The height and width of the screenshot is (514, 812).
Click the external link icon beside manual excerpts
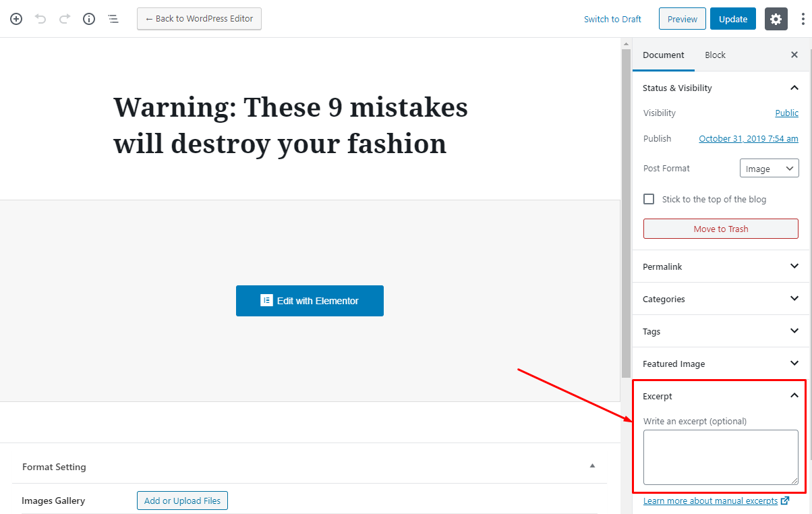pos(784,501)
